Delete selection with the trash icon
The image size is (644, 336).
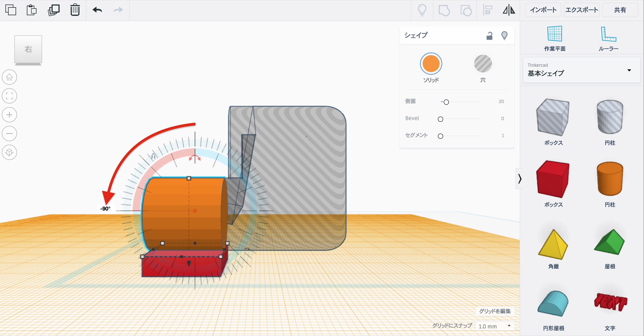point(75,10)
